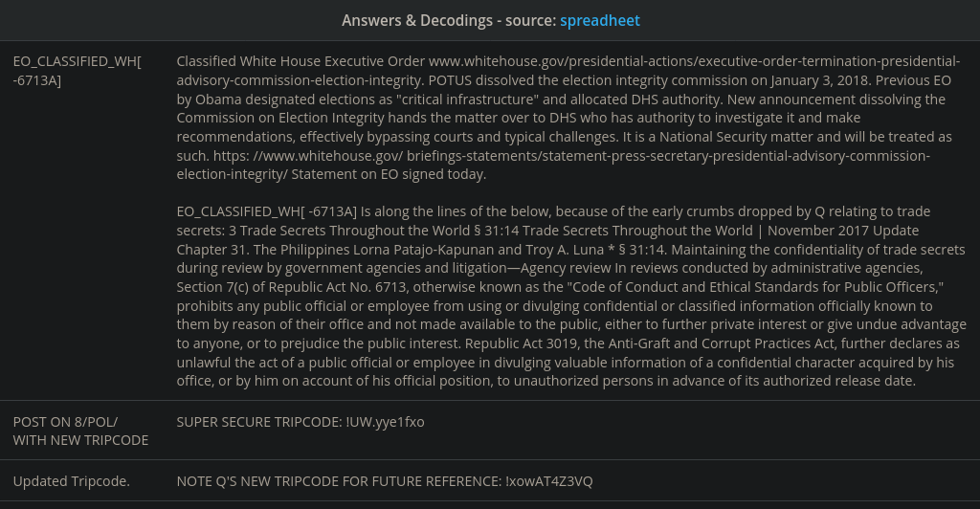Select the POST ON 8/POL/ row label
This screenshot has width=980, height=509.
(x=65, y=421)
